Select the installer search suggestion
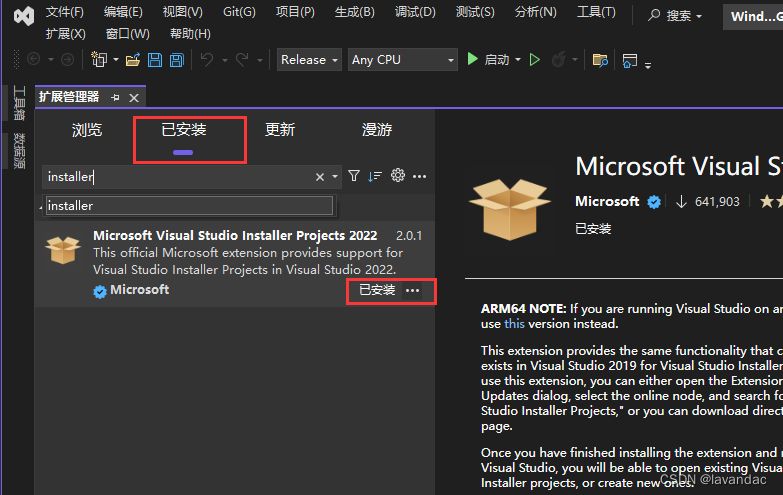The image size is (783, 495). (x=189, y=206)
